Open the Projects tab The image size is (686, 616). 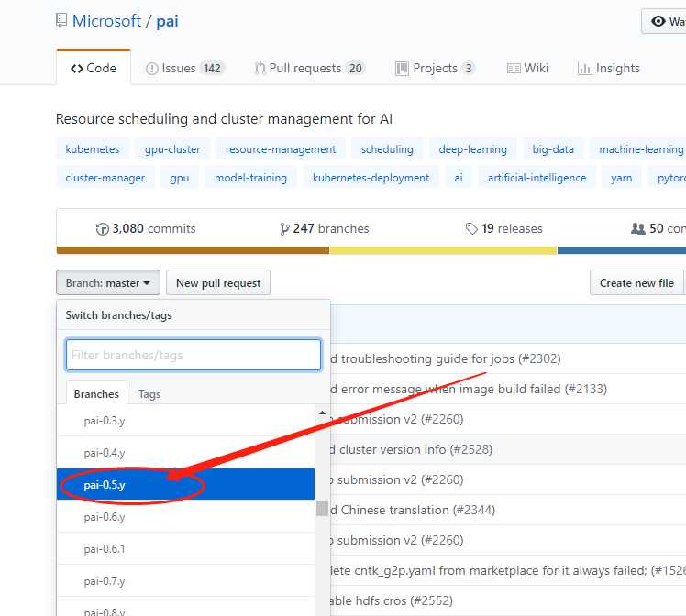435,68
